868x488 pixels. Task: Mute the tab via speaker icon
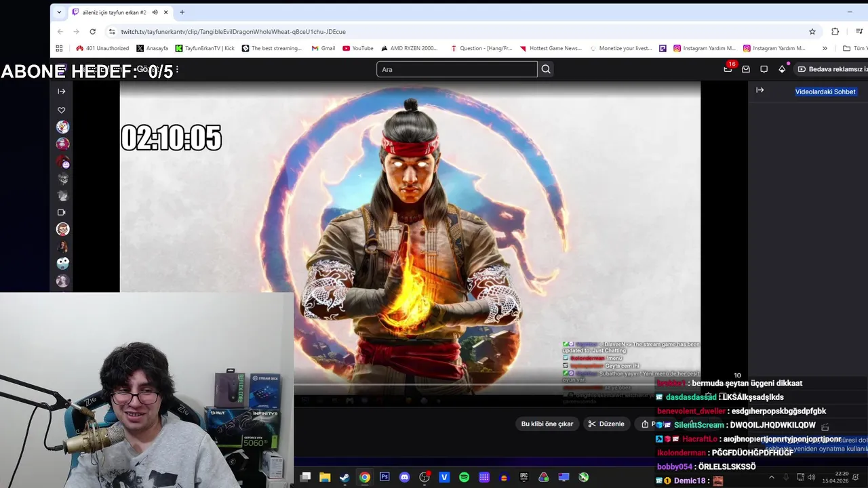pos(155,12)
